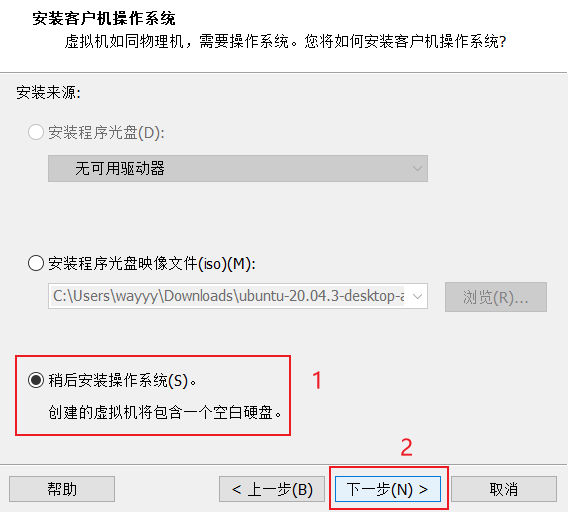Click the 帮助 help button
568x512 pixels.
[x=62, y=489]
